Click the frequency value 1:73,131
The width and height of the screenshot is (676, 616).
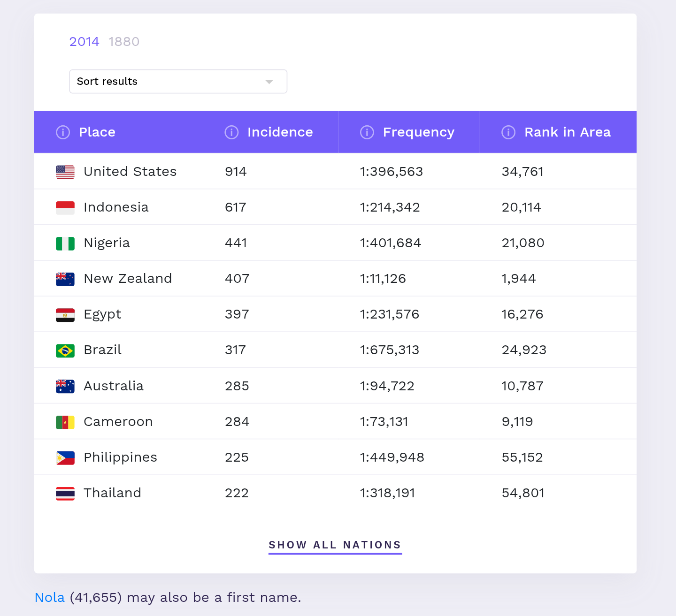click(384, 422)
